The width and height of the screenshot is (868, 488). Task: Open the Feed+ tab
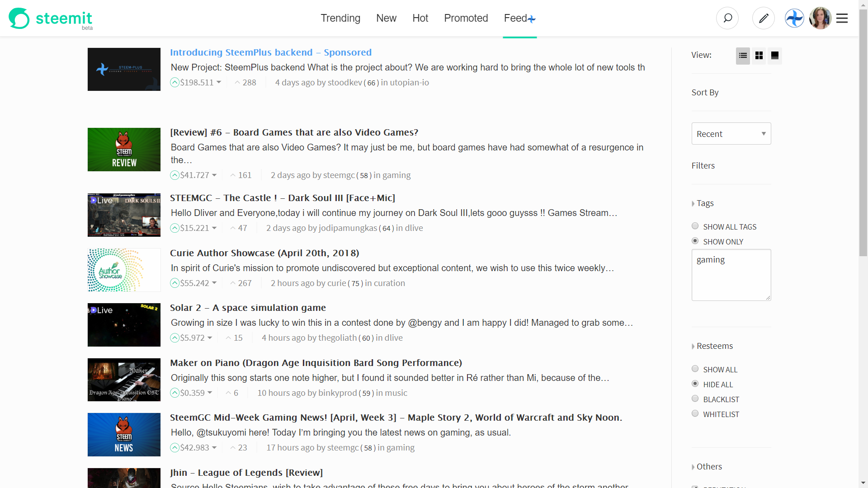(x=520, y=18)
